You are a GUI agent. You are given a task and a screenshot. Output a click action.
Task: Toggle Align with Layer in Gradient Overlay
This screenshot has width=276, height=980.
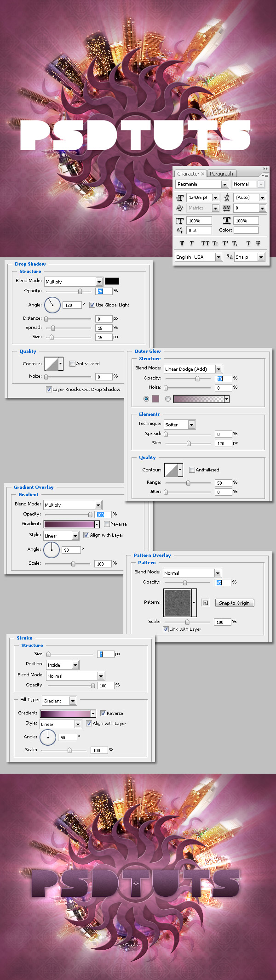(x=86, y=535)
